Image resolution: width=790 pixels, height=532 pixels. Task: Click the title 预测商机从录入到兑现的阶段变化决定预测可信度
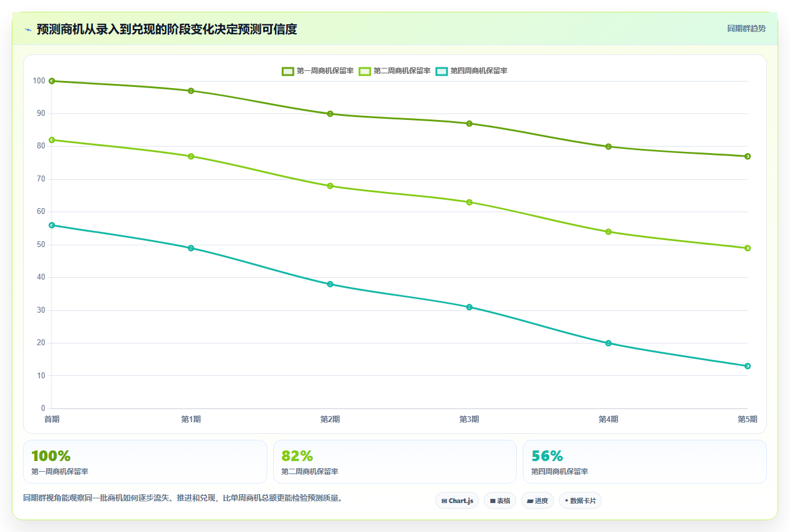[x=167, y=29]
